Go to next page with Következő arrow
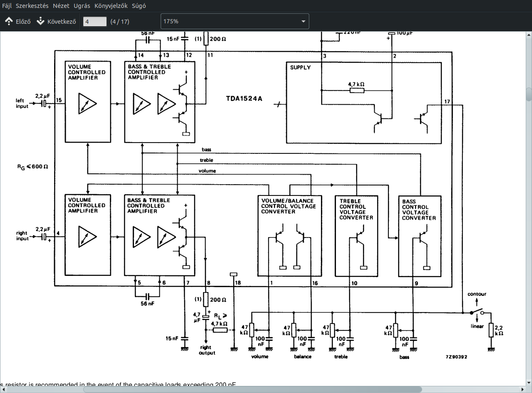This screenshot has height=393, width=532. coord(56,21)
